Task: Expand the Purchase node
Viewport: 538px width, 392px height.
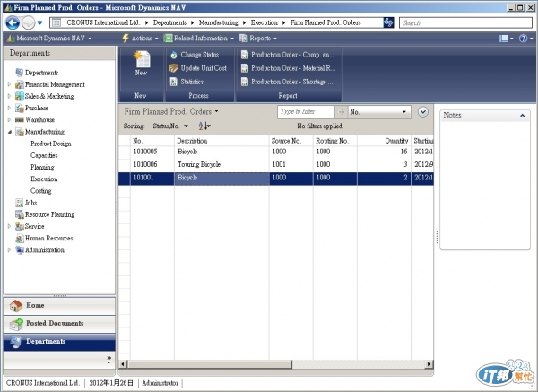Action: (x=9, y=109)
